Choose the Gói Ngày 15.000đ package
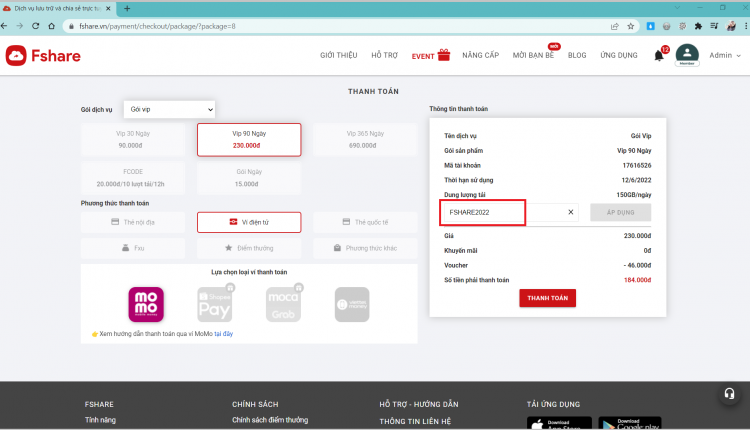Screen dimensions: 750x430 pos(249,177)
